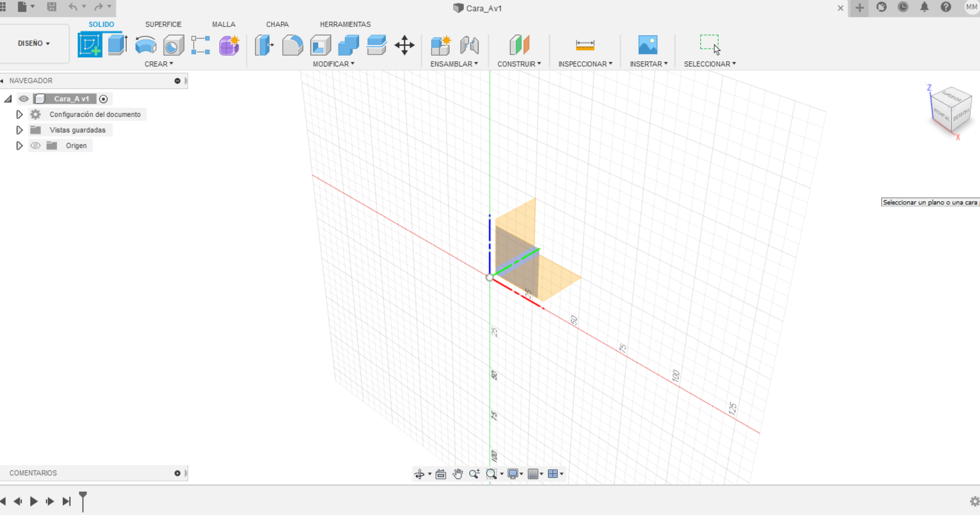Image resolution: width=980 pixels, height=515 pixels.
Task: Select the Press Pull tool
Action: (264, 45)
